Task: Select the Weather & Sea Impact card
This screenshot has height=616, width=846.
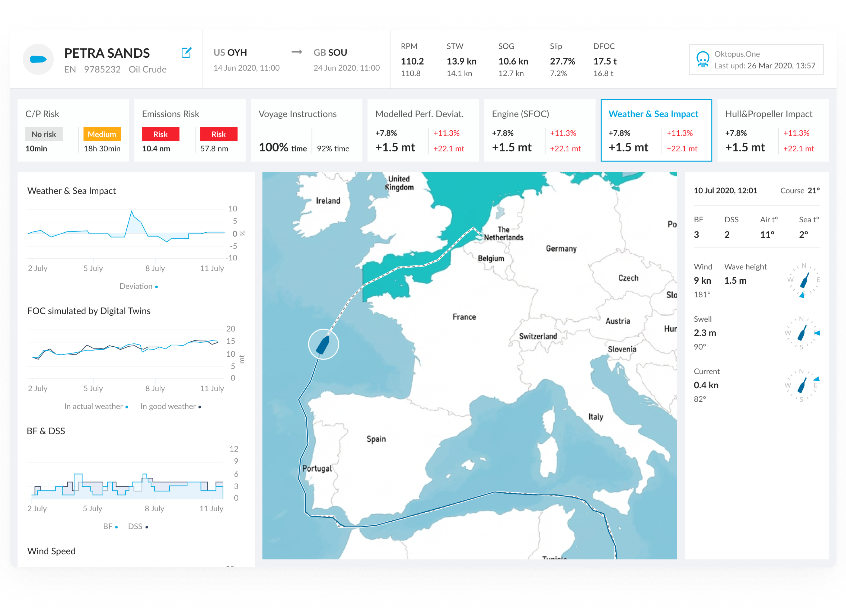Action: tap(656, 130)
